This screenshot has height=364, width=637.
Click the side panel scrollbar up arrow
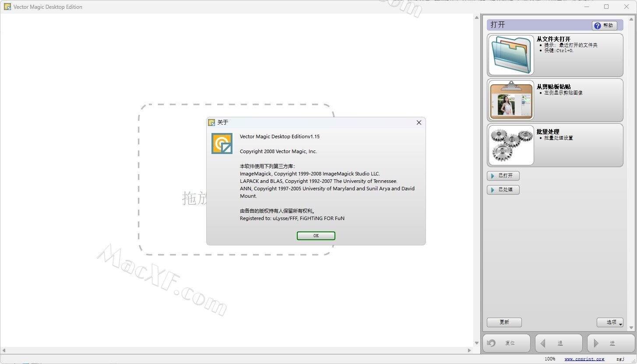pos(632,19)
